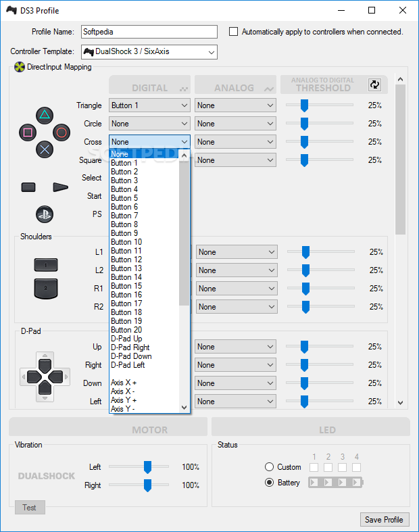
Task: Click the Profile Name text field
Action: pyautogui.click(x=149, y=32)
